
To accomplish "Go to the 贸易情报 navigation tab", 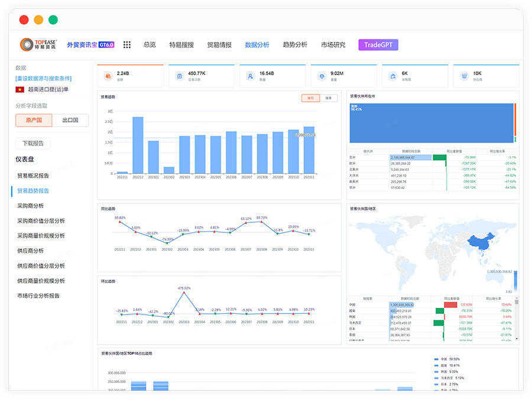I will (219, 45).
